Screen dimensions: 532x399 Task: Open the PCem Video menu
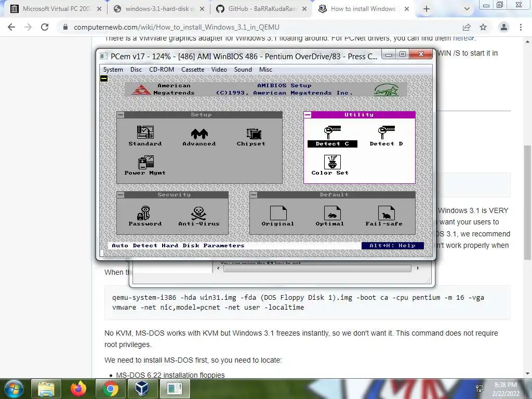(x=219, y=70)
